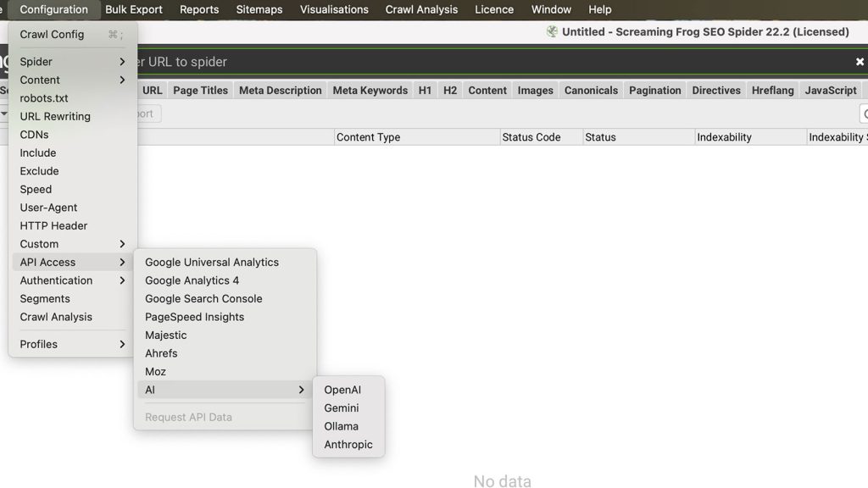This screenshot has height=488, width=868.
Task: Open the Bulk Export menu
Action: [134, 9]
